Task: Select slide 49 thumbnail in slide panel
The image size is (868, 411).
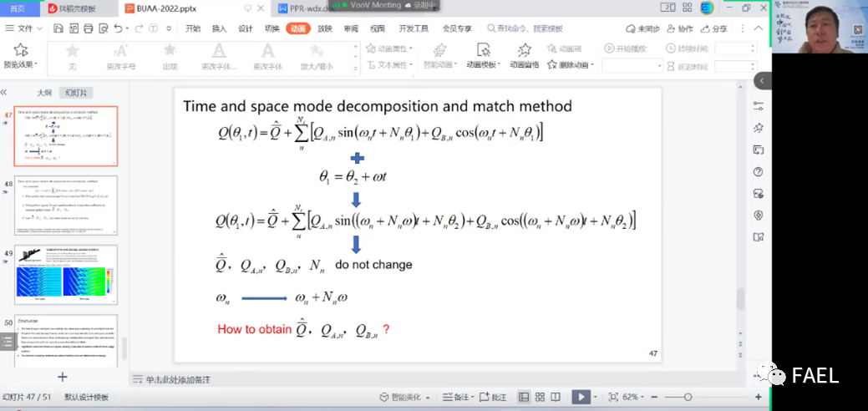Action: pos(66,274)
